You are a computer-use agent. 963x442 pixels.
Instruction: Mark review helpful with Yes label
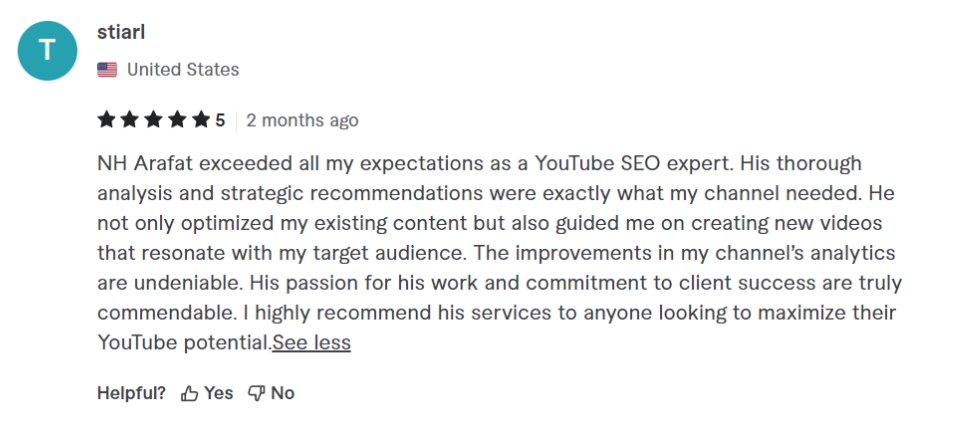pos(219,394)
